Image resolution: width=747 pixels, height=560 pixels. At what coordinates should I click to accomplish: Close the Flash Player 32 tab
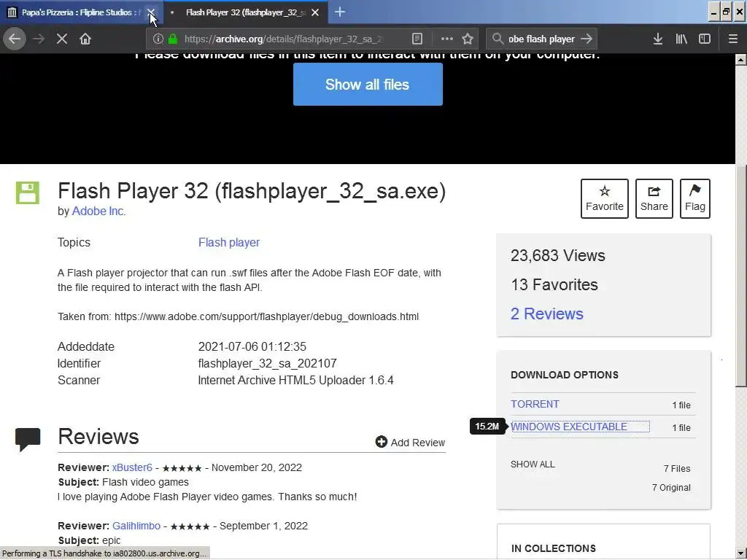(315, 12)
